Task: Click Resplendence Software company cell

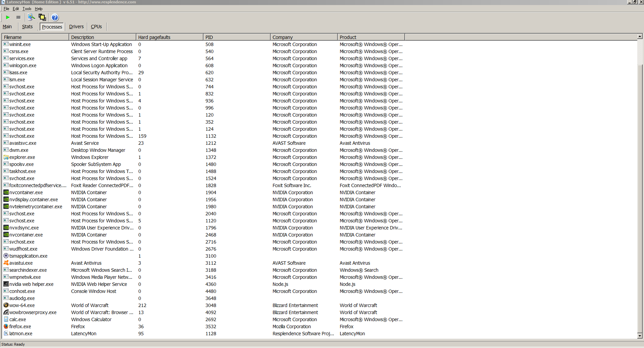Action: [x=303, y=334]
